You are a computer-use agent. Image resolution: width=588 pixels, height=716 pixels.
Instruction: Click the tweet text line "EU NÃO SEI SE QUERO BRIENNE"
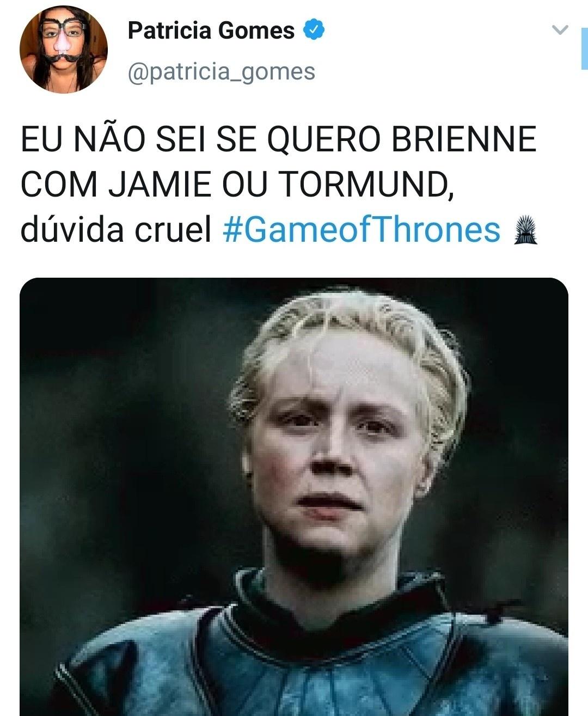tap(278, 139)
